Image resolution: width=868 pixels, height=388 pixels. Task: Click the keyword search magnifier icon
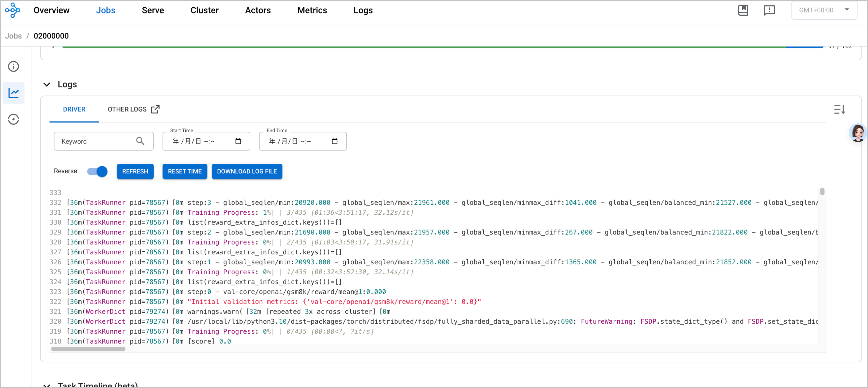[x=140, y=141]
